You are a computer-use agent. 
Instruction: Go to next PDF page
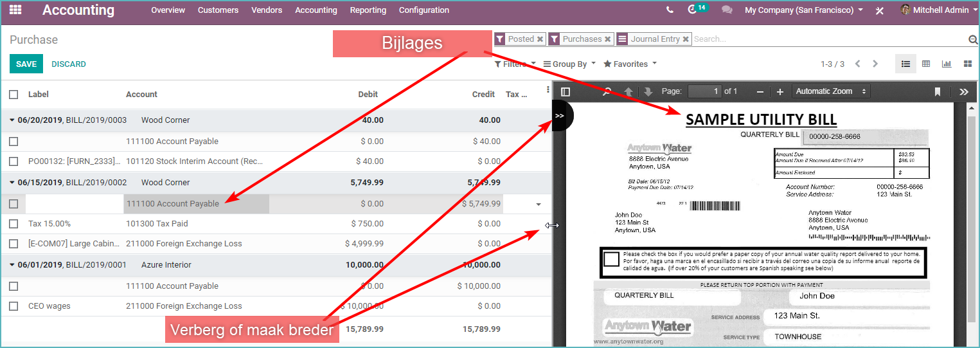[x=648, y=92]
